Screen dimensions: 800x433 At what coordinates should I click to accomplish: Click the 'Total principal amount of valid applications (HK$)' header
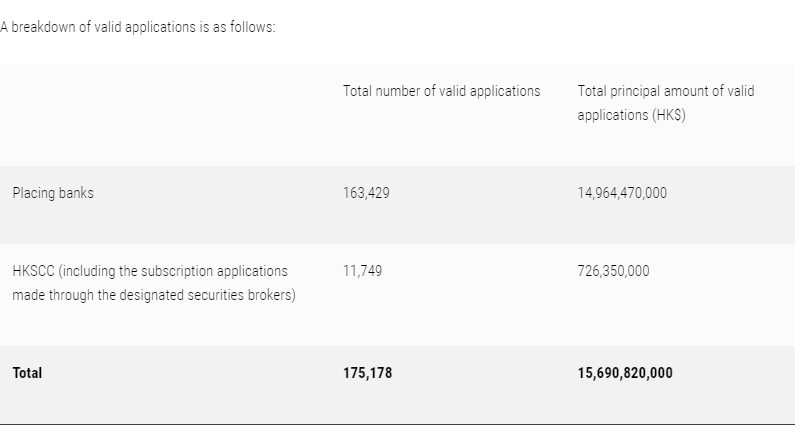(666, 103)
